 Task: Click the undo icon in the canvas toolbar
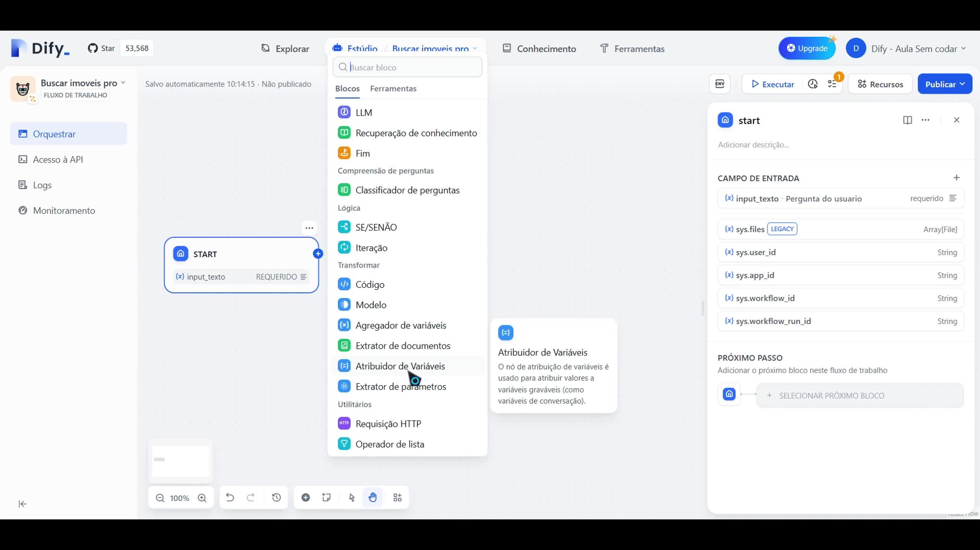(x=229, y=497)
